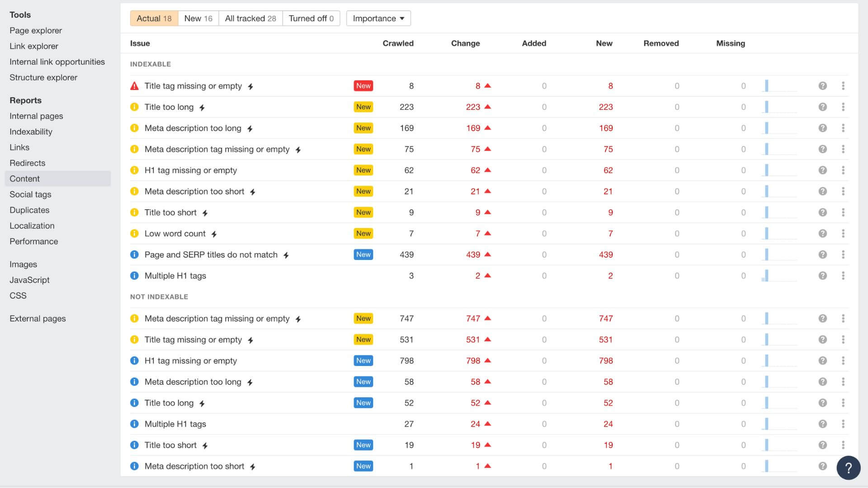Open three-dot menu for not indexable Title too short

843,445
